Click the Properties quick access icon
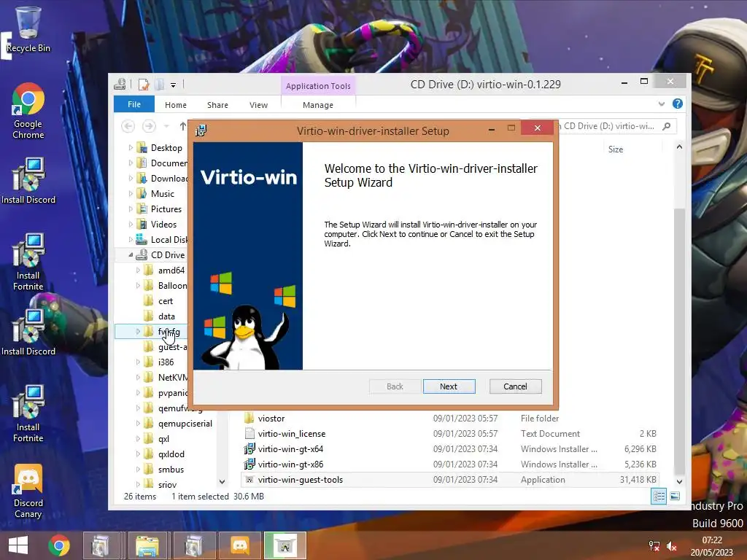The height and width of the screenshot is (560, 747). [144, 85]
